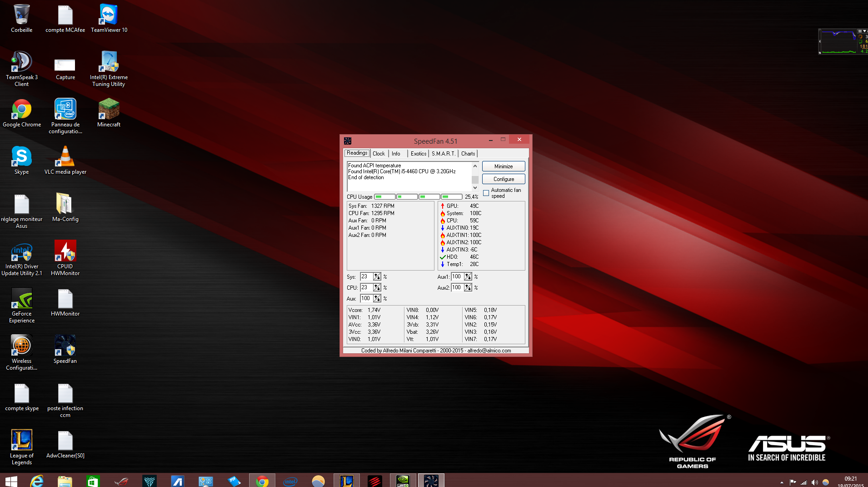Adjust the Sys fan speed spinner
Image resolution: width=868 pixels, height=487 pixels.
tap(377, 276)
